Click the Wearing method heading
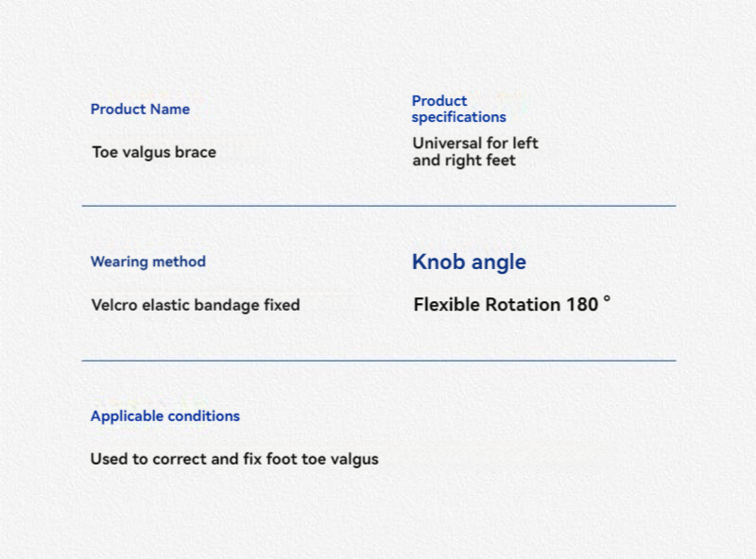 tap(148, 262)
